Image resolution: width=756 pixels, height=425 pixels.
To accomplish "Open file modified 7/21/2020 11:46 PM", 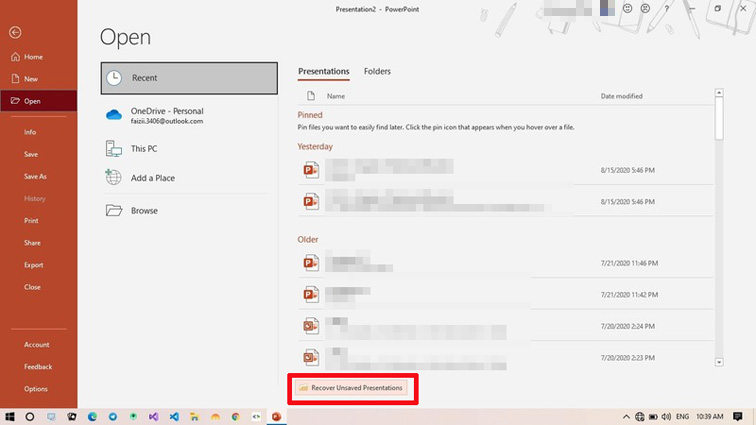I will click(x=505, y=263).
